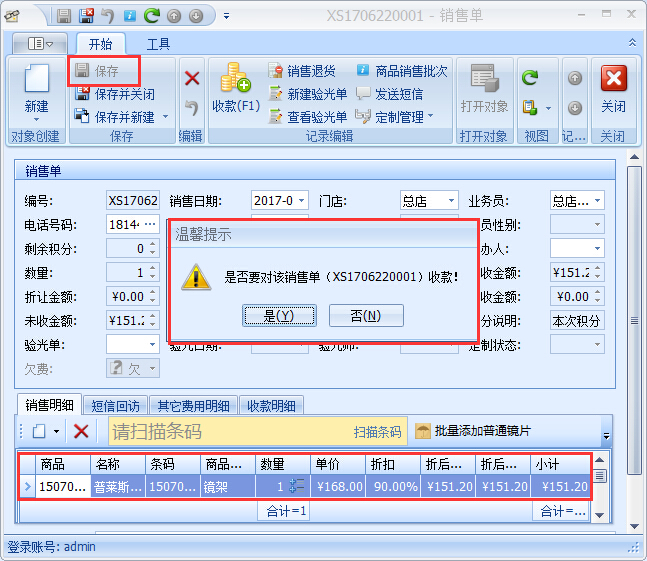The image size is (647, 561).
Task: Click the red X delete icon in ribbon
Action: click(x=192, y=78)
